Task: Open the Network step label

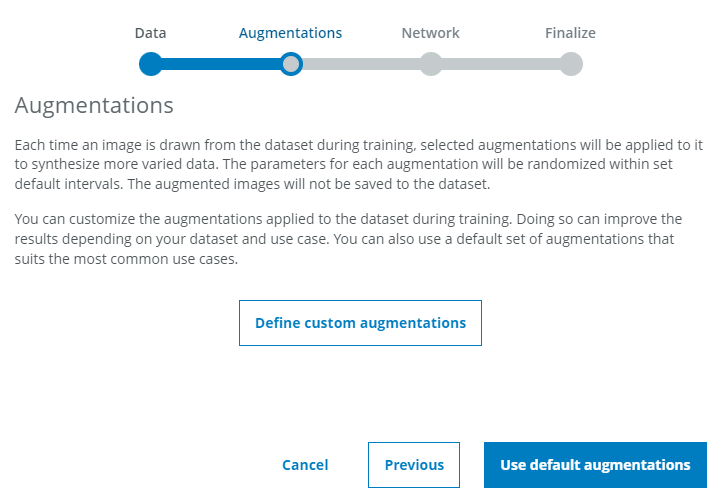Action: click(x=430, y=33)
